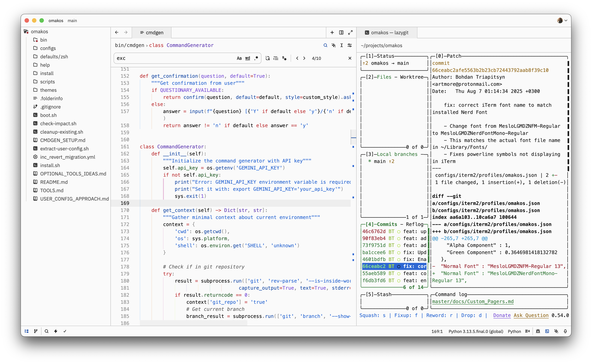Click the split pane icon
The height and width of the screenshot is (364, 592).
click(x=341, y=33)
